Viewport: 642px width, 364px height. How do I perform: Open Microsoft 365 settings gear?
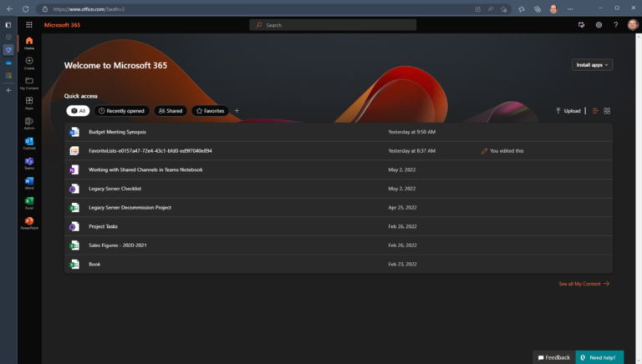599,25
